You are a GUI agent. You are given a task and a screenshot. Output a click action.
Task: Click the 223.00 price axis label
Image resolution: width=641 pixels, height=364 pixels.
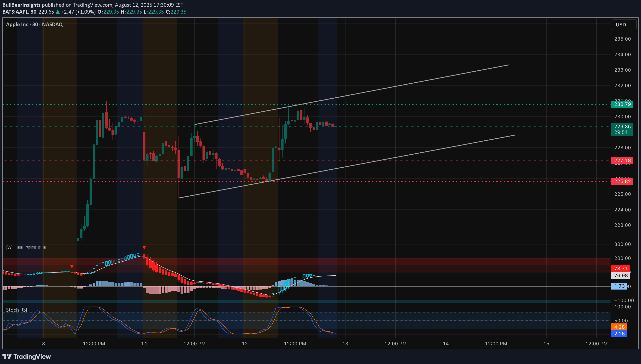(x=623, y=225)
